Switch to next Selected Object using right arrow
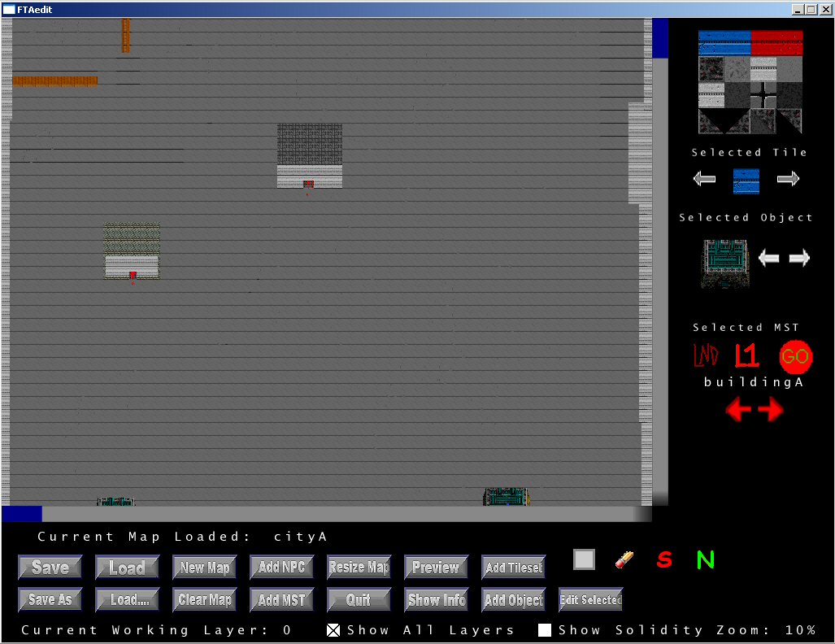 point(799,259)
